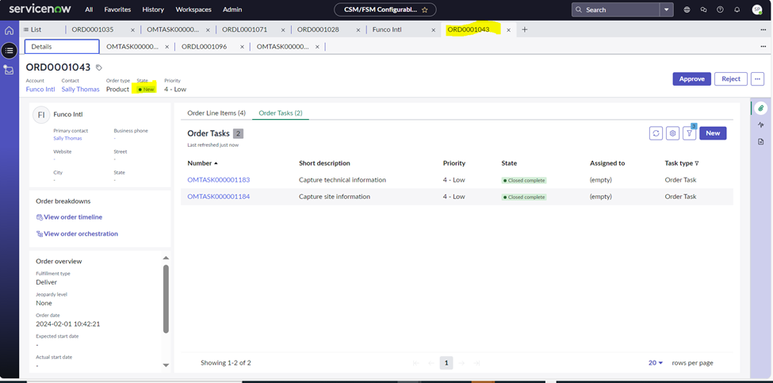Refresh the Order Tasks list
This screenshot has width=773, height=383.
(x=656, y=133)
